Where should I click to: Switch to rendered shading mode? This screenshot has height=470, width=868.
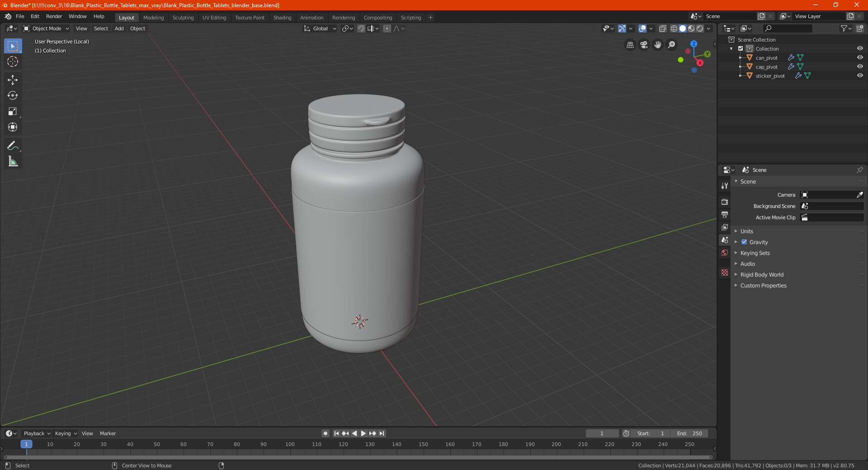pyautogui.click(x=700, y=28)
